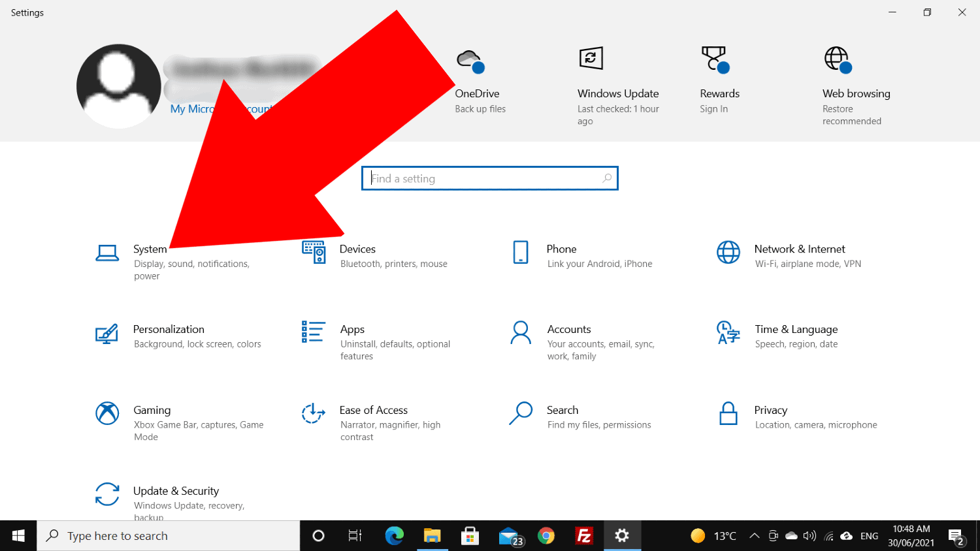The image size is (980, 551).
Task: Click the Rewards Sign In text
Action: (x=714, y=109)
